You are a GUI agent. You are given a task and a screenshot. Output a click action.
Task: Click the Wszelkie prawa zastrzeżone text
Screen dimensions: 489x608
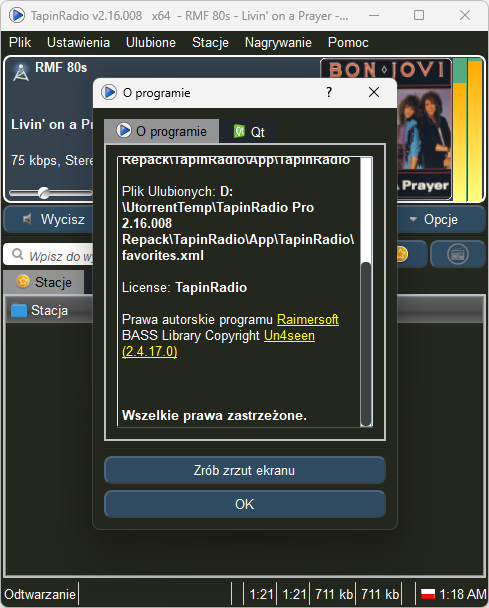point(214,415)
